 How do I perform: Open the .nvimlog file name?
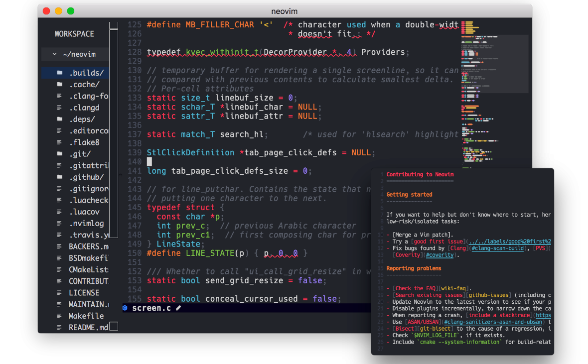pos(86,224)
